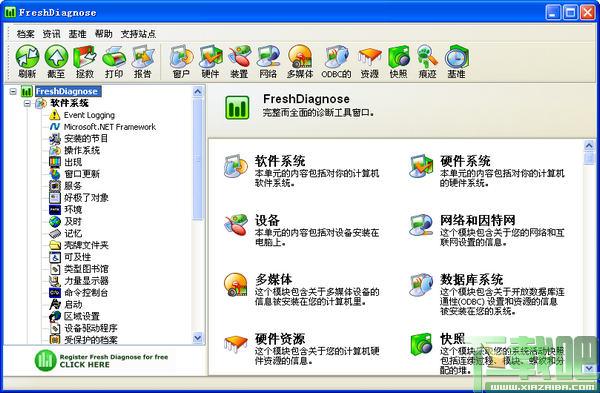
Task: Open the 支持站点 menu
Action: tap(138, 34)
